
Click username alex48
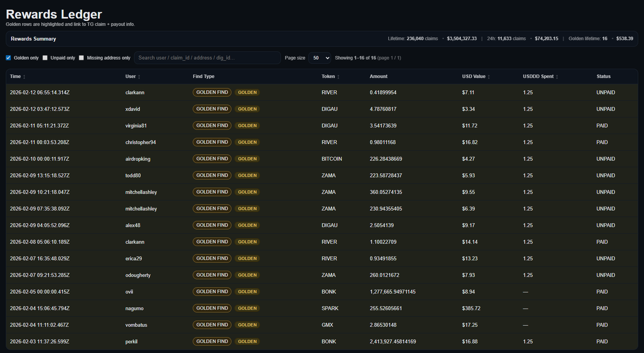point(133,225)
